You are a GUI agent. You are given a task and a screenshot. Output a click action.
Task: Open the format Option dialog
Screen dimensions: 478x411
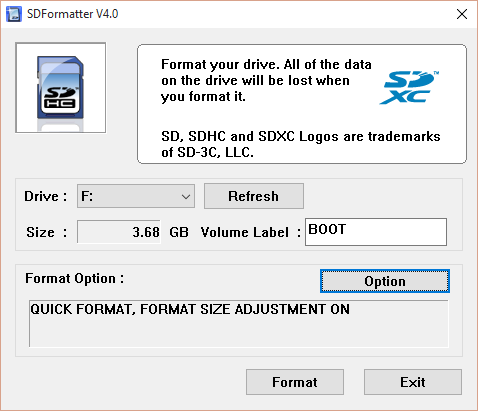click(385, 281)
